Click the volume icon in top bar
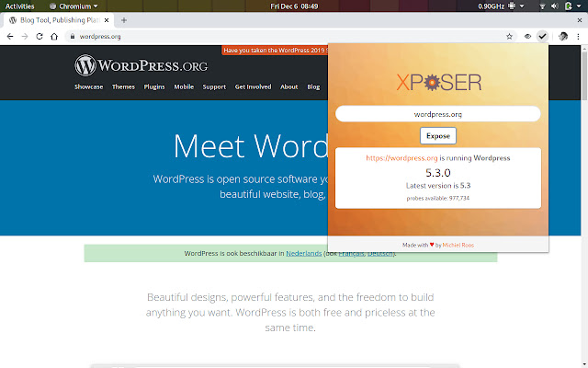588x368 pixels. click(555, 6)
